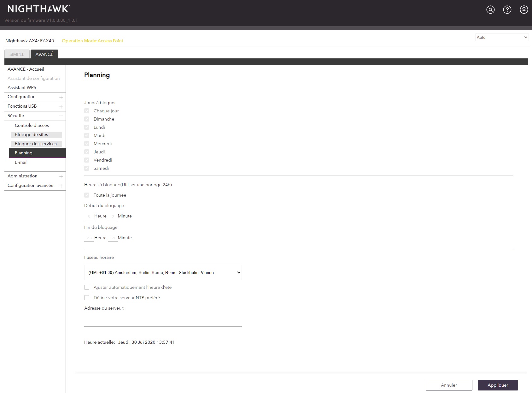Select the AVANCÉ tab

pyautogui.click(x=44, y=54)
